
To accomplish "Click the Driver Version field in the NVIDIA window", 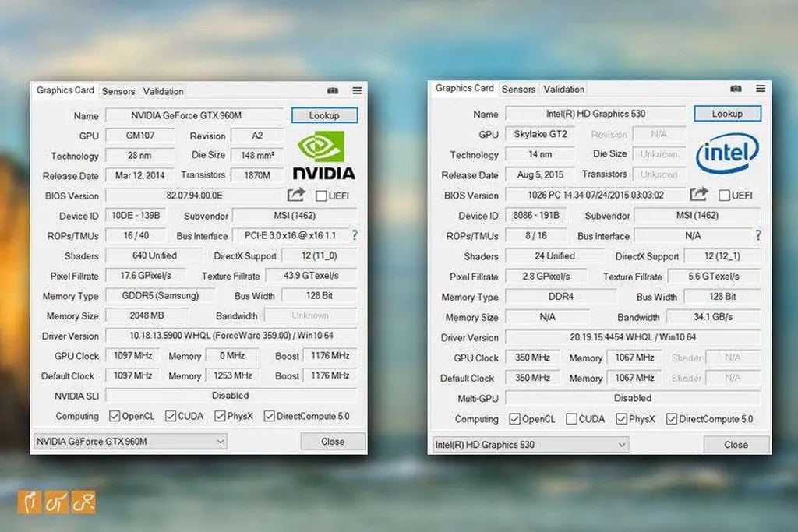I will [x=231, y=336].
